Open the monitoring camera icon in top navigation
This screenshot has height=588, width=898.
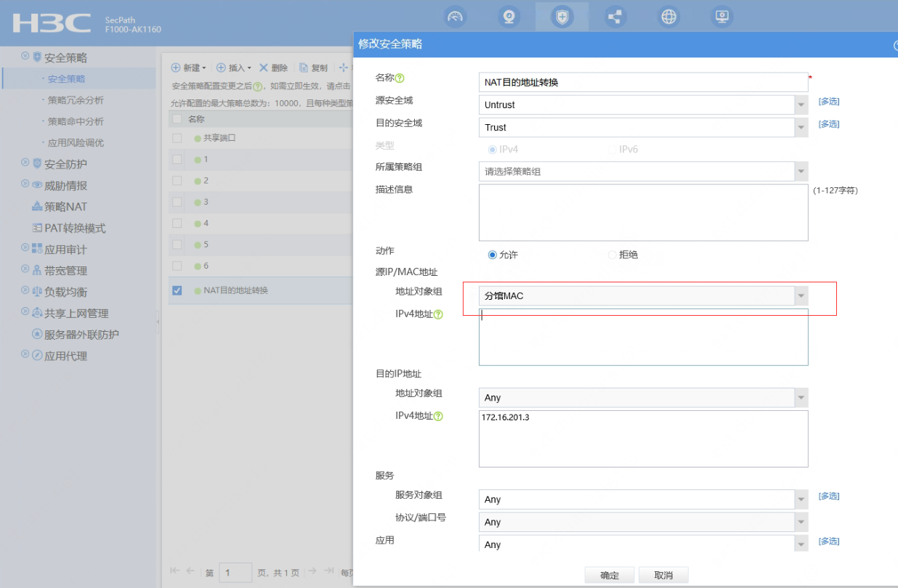(x=509, y=17)
